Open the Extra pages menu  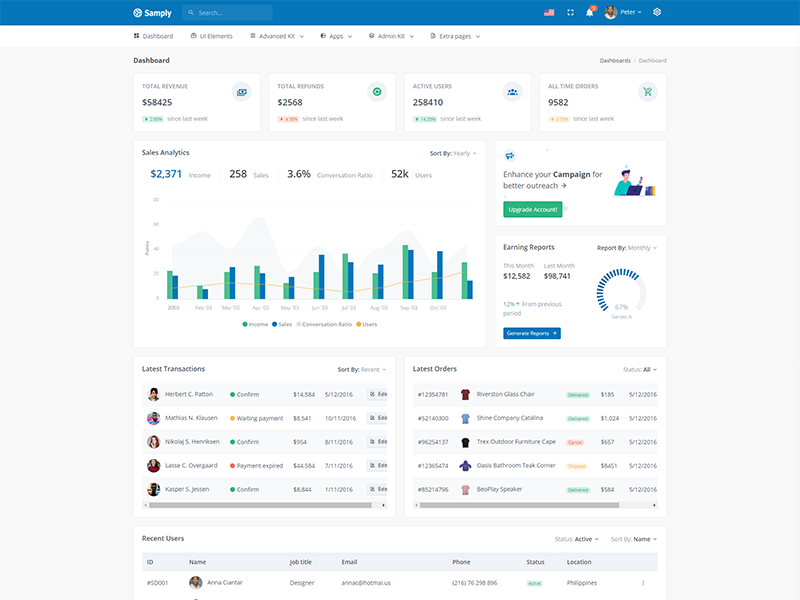tap(455, 36)
